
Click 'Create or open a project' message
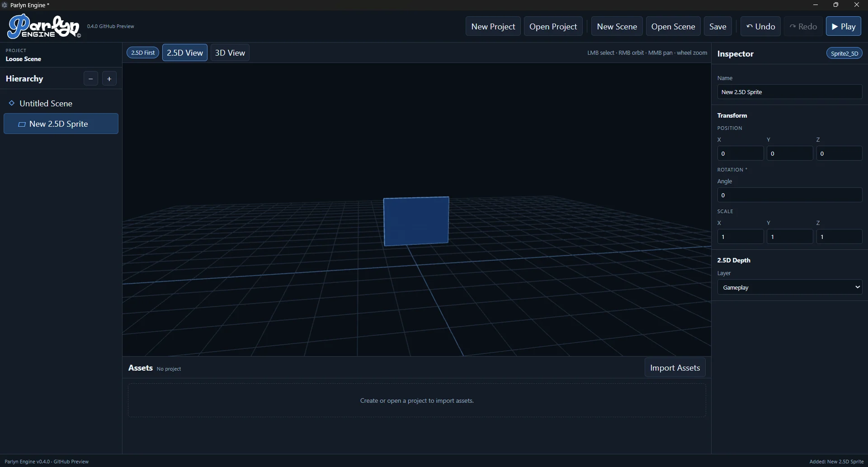click(x=417, y=400)
